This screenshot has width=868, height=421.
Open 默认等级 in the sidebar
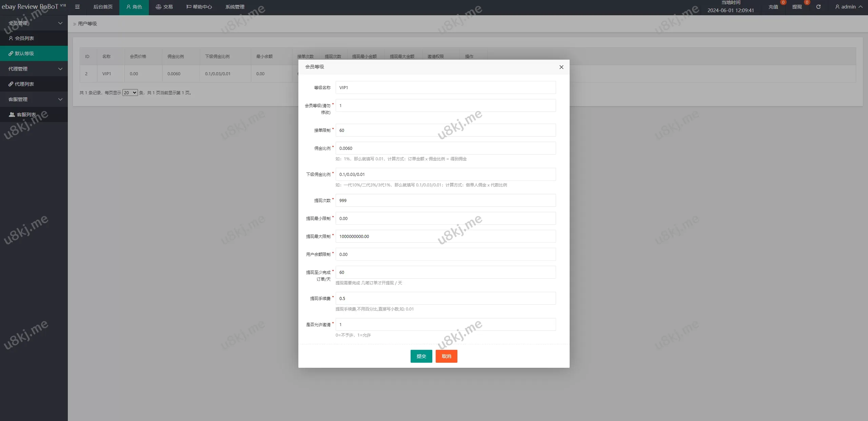pos(24,54)
